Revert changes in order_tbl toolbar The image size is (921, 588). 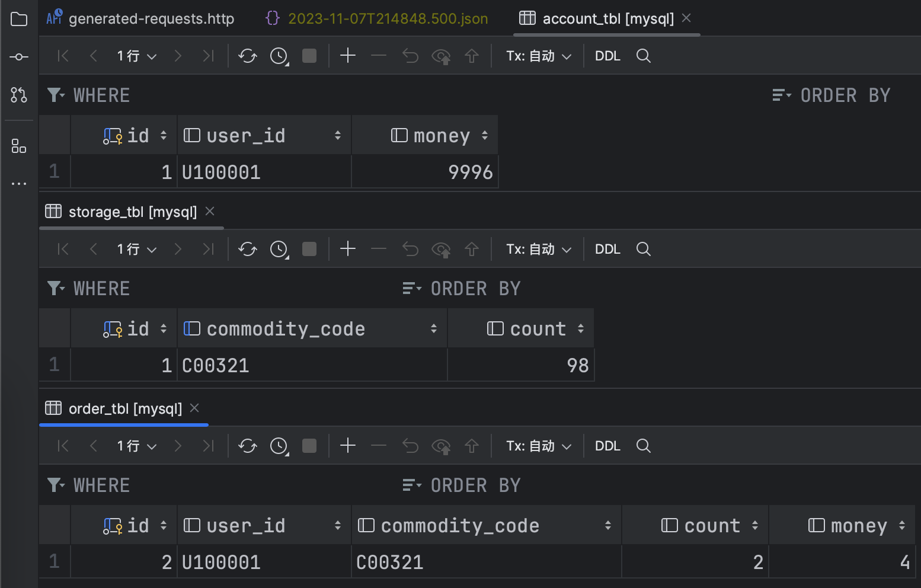point(410,446)
